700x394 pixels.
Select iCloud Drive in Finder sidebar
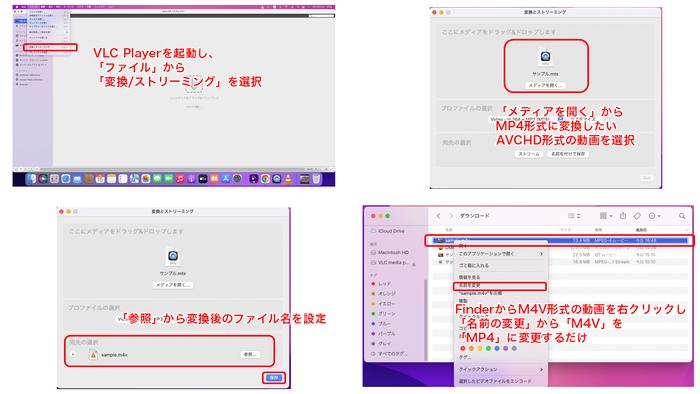388,231
